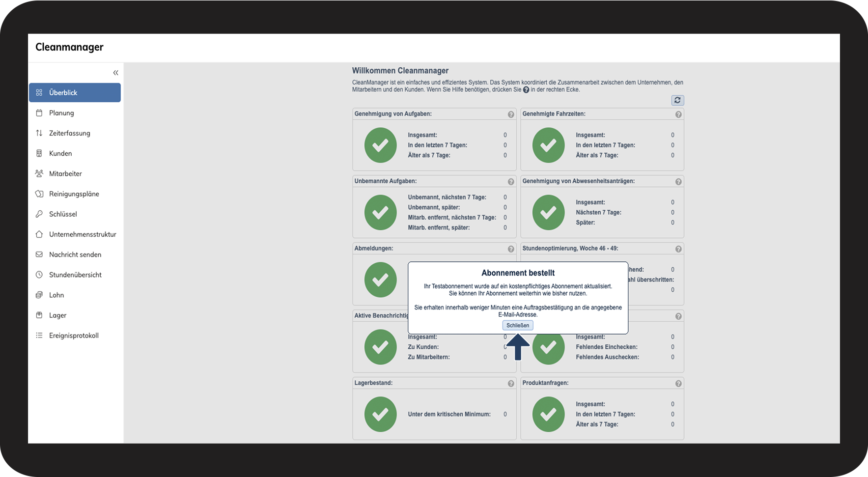The image size is (868, 477).
Task: Click green checkmark in Lagerbestand card
Action: click(380, 414)
